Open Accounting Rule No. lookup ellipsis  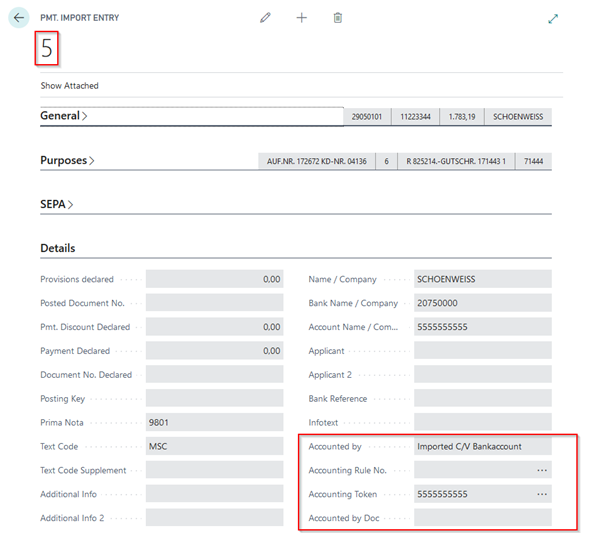coord(542,470)
